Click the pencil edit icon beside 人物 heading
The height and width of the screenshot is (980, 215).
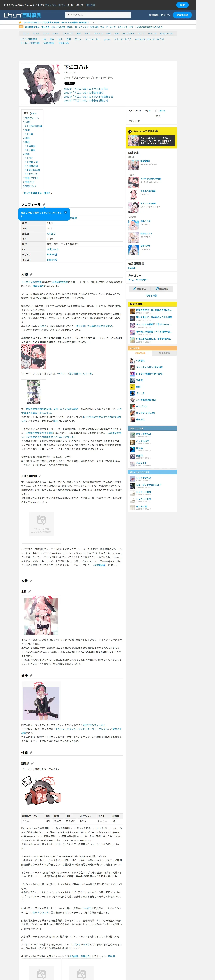[31, 274]
